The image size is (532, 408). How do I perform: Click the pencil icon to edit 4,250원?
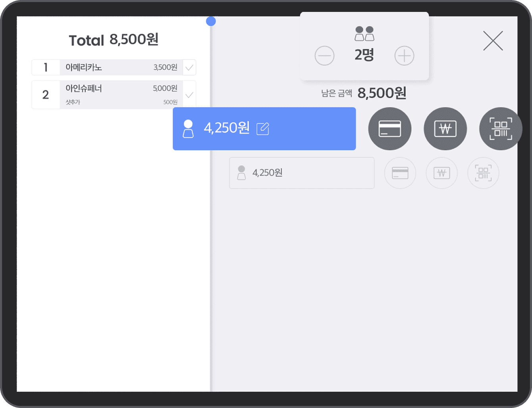262,129
